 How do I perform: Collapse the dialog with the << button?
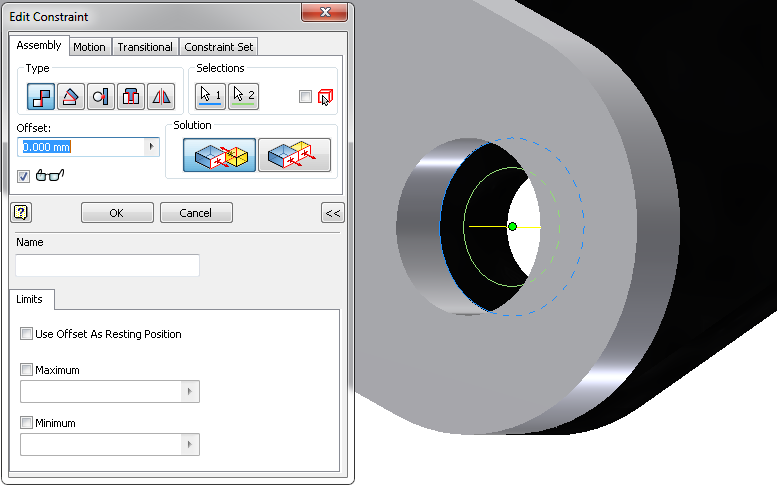[333, 213]
